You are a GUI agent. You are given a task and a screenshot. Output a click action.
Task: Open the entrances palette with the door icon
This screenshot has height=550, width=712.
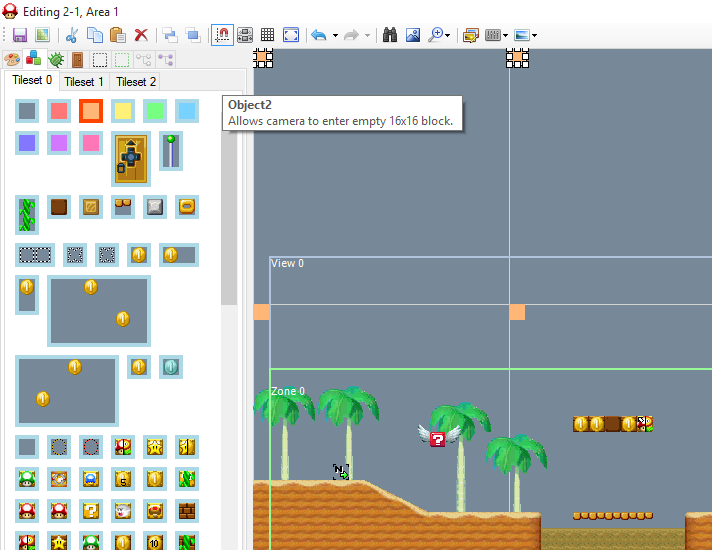click(x=77, y=59)
